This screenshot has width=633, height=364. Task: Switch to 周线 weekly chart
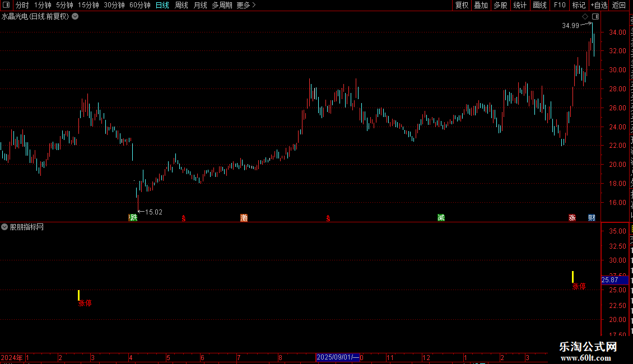(x=181, y=5)
